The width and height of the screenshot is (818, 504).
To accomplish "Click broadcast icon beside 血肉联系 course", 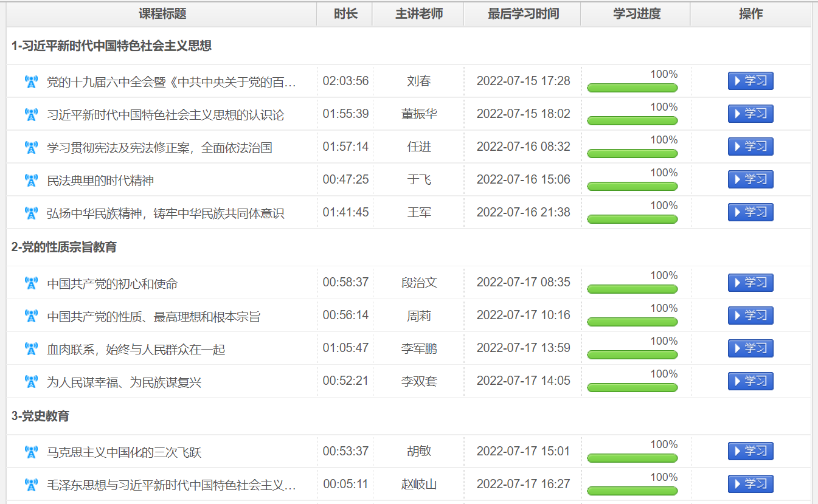I will click(x=31, y=350).
